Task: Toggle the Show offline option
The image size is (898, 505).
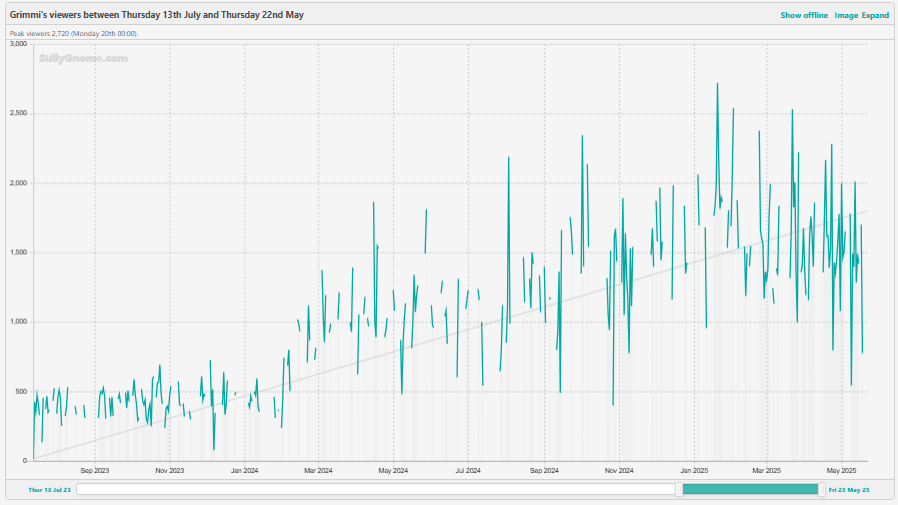Action: coord(804,15)
